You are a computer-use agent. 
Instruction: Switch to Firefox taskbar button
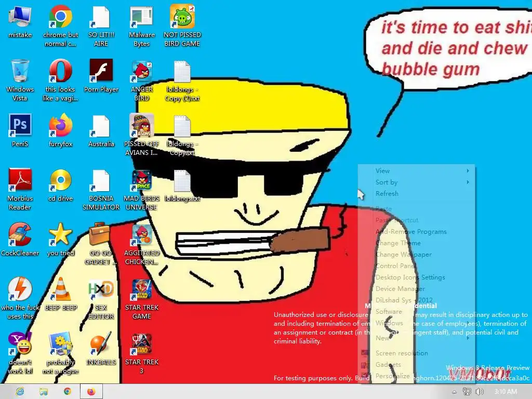click(91, 392)
